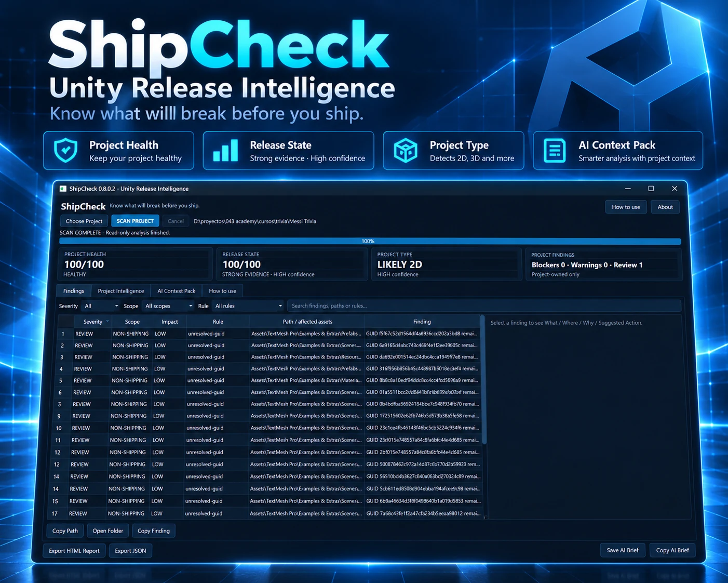
Task: Click the Open Folder button
Action: (108, 531)
